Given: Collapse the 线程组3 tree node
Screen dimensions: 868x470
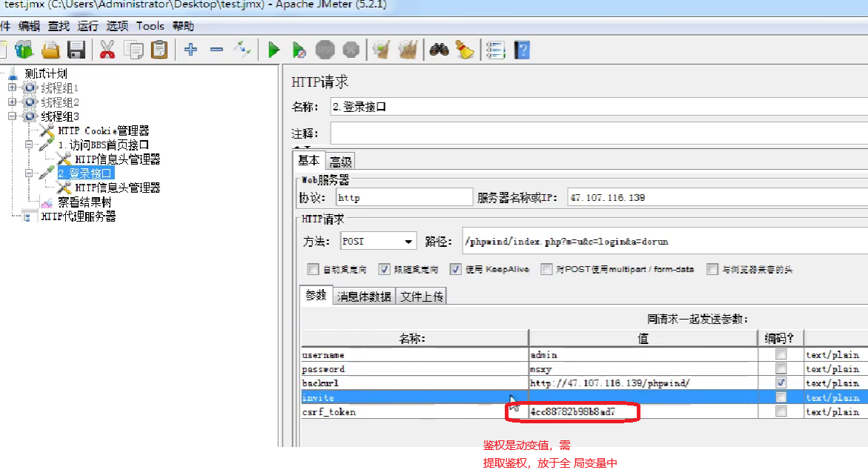Looking at the screenshot, I should click(12, 116).
